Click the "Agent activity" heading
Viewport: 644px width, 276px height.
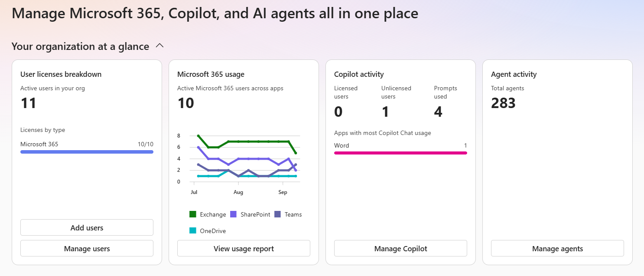pos(514,74)
